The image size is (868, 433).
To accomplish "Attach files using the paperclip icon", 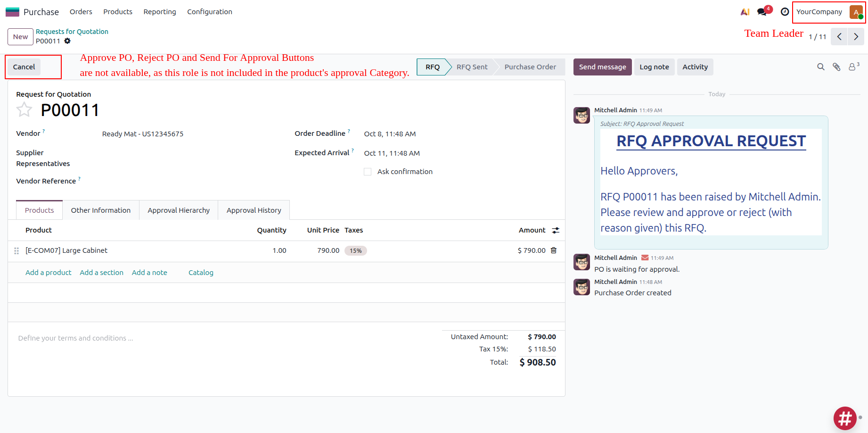I will (x=836, y=67).
